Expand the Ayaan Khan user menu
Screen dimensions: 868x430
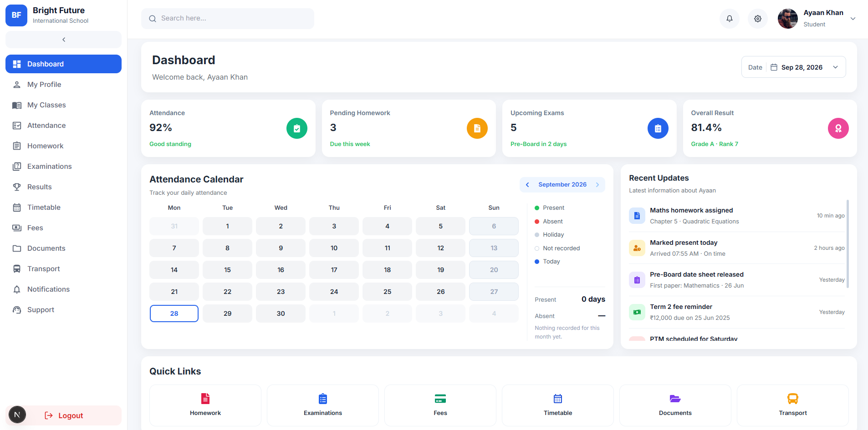click(x=853, y=19)
